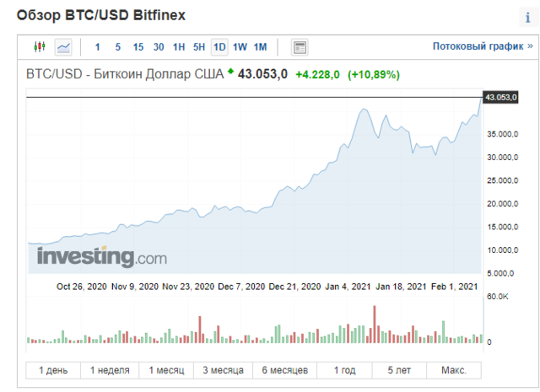Screen dimensions: 540x392
Task: Show the 6 месяцев range tab
Action: [285, 370]
